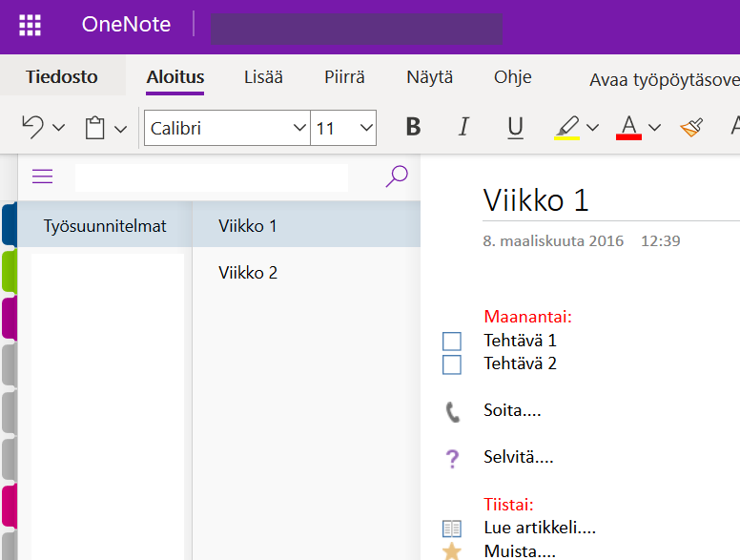Open the app launcher waffle icon
The height and width of the screenshot is (560, 740).
point(30,26)
